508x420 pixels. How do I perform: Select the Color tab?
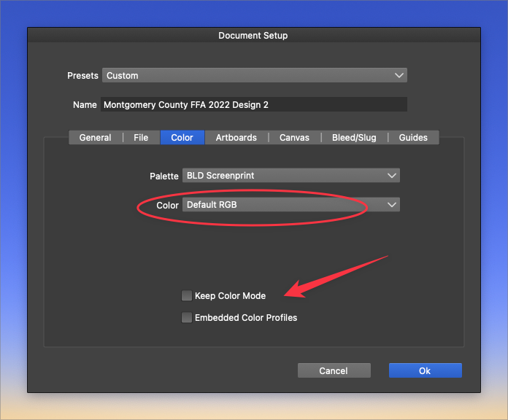(182, 138)
